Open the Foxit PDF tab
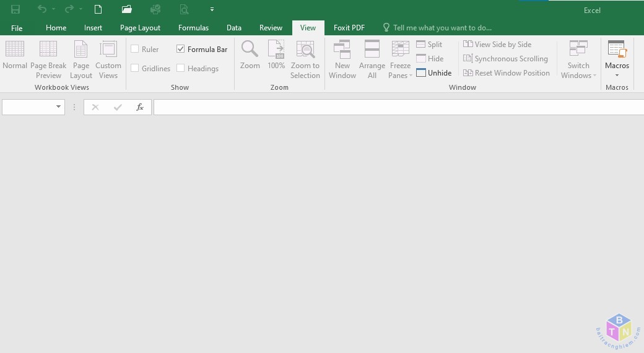The height and width of the screenshot is (353, 644). (x=349, y=28)
